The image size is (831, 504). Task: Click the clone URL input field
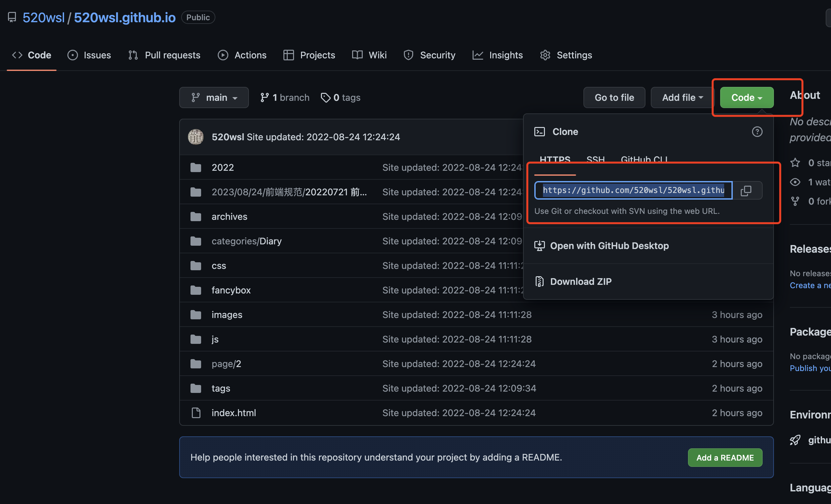click(x=633, y=190)
